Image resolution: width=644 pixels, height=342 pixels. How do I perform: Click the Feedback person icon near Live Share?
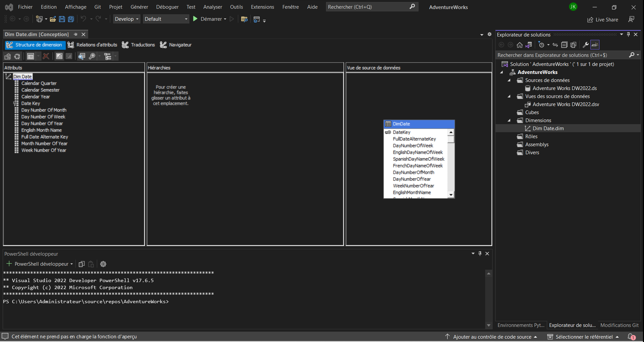[x=631, y=19]
